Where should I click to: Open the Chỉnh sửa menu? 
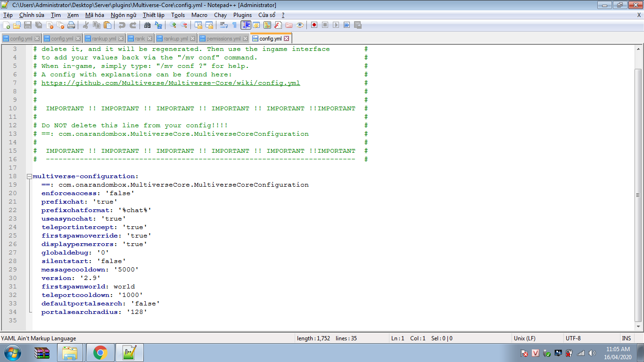coord(32,15)
